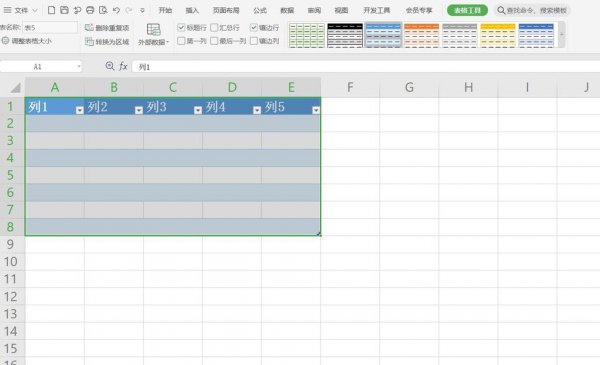Click 删除重复项 button

(x=107, y=28)
